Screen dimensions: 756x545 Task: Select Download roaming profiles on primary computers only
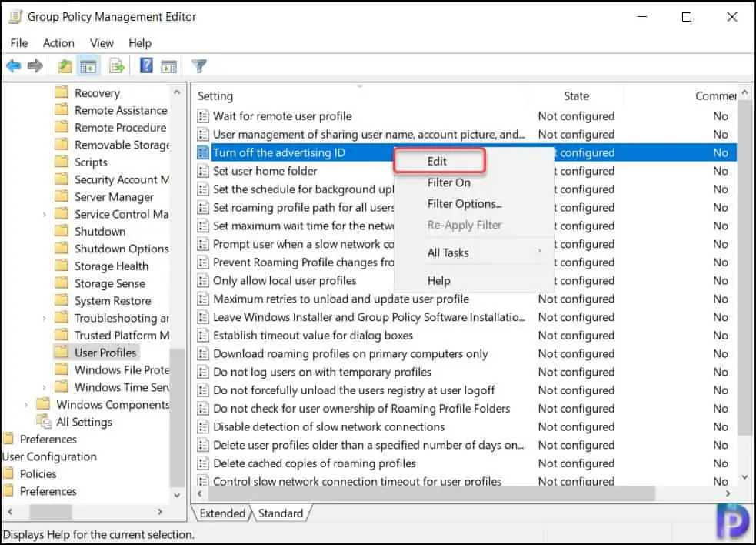pyautogui.click(x=351, y=354)
